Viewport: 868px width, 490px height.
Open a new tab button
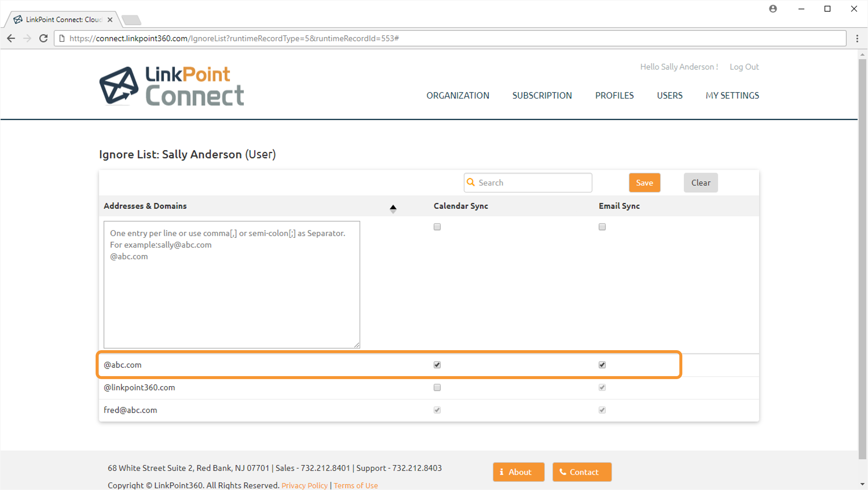132,20
